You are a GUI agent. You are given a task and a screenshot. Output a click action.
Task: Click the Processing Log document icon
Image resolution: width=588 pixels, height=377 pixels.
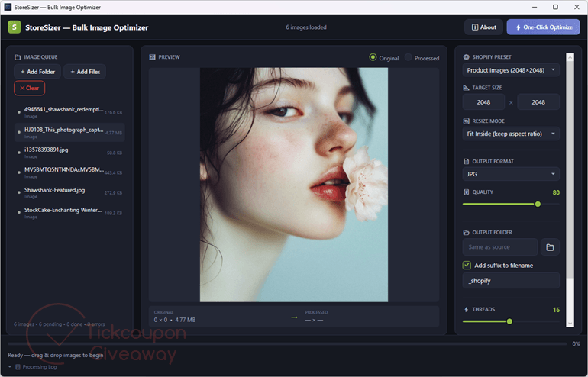pos(18,367)
